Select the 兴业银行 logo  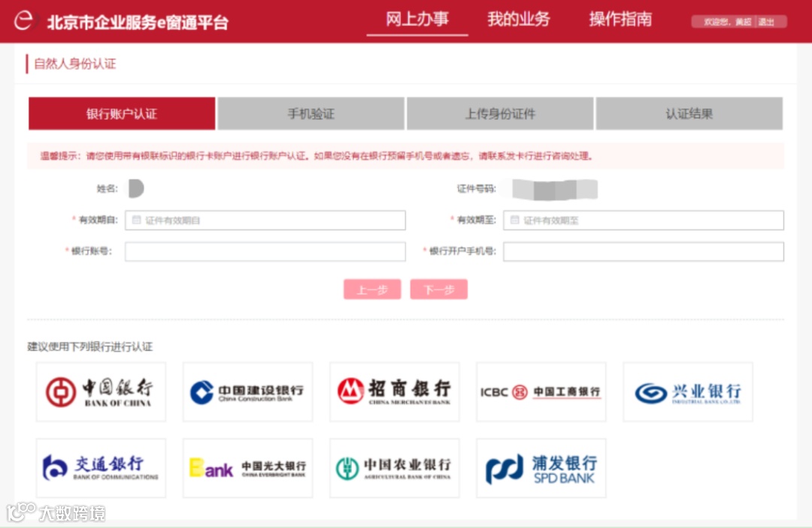coord(688,392)
